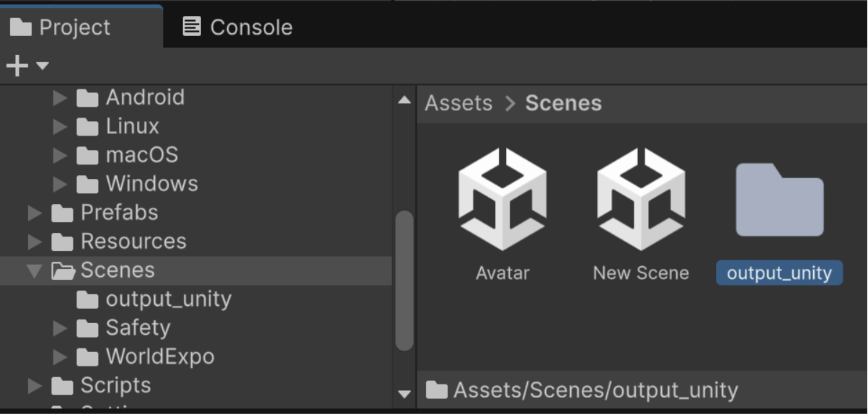This screenshot has height=414, width=868.
Task: Click the Scripts folder in tree
Action: click(115, 386)
